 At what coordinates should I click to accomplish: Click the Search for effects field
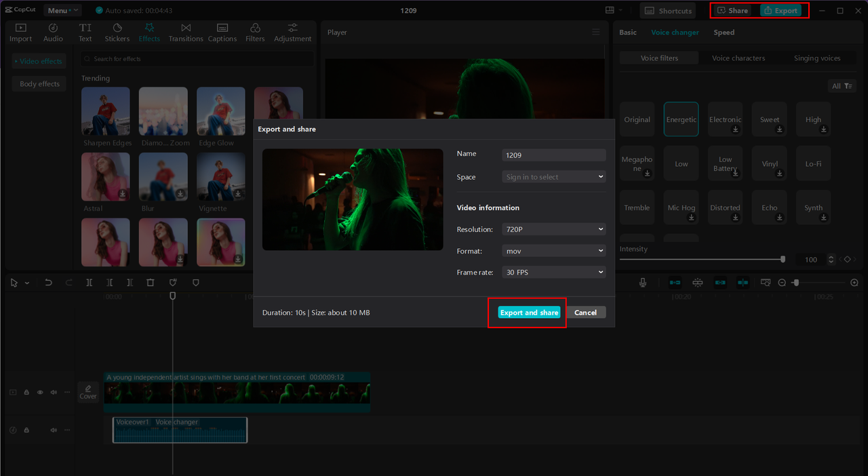pyautogui.click(x=197, y=59)
